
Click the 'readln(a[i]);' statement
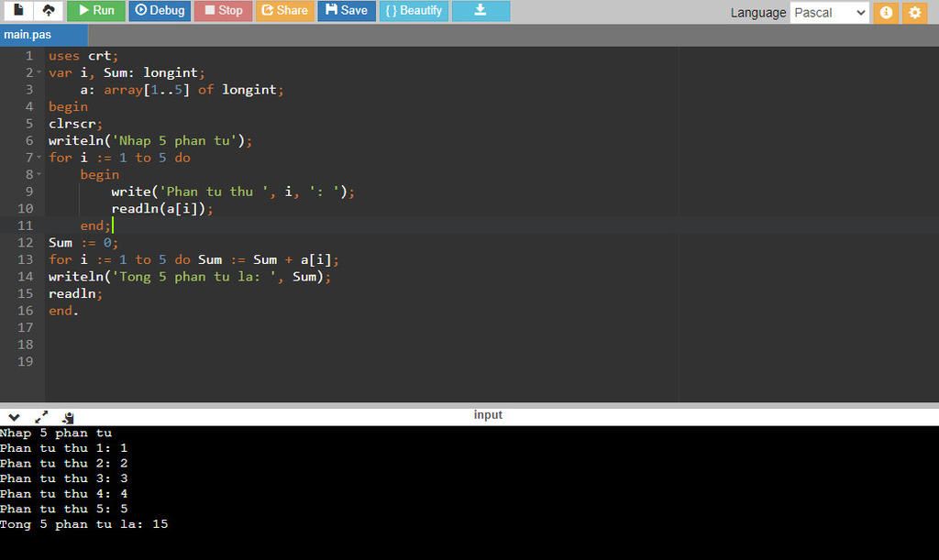tap(161, 208)
